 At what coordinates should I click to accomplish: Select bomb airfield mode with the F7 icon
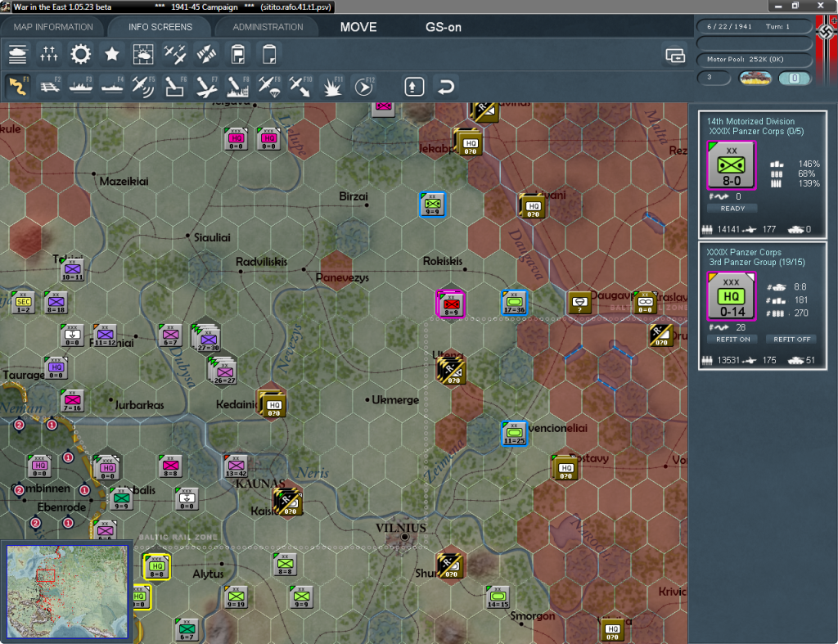[206, 86]
